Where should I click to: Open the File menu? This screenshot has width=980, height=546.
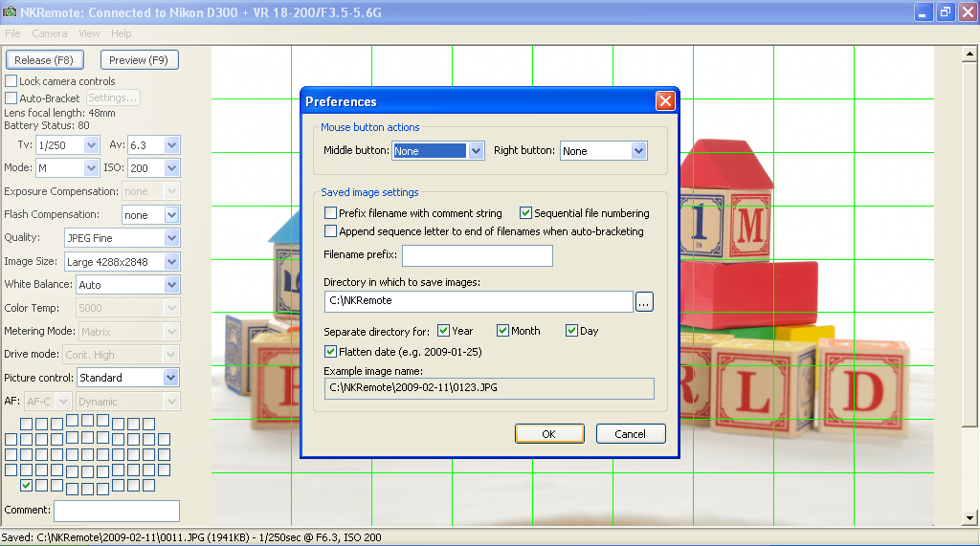(x=12, y=33)
